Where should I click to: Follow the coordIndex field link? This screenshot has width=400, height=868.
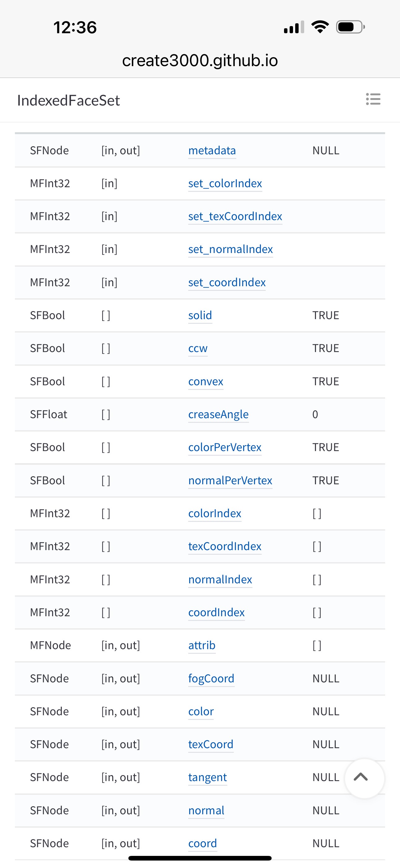tap(216, 612)
